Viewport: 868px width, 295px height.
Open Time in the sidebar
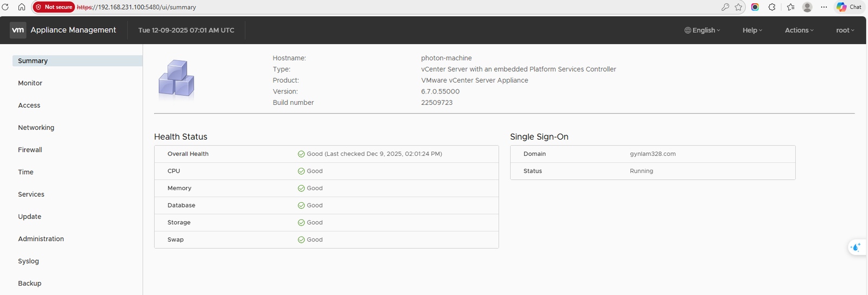[x=25, y=172]
